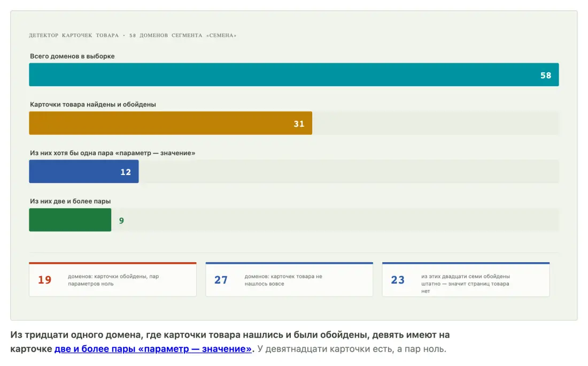
Task: Select the value 9 beside the green bar
Action: click(121, 221)
